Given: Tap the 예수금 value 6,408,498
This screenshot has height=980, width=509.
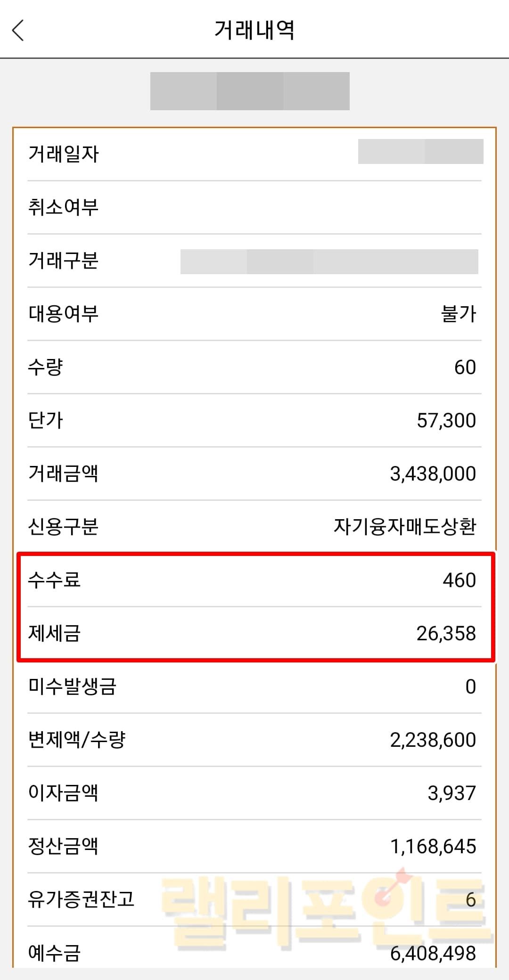Looking at the screenshot, I should (433, 953).
